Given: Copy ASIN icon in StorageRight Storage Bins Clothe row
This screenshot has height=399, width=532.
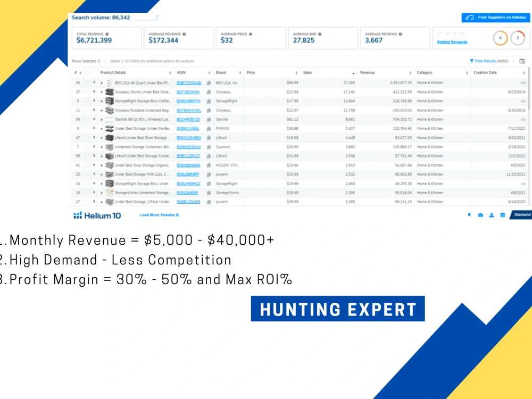Looking at the screenshot, I should click(x=209, y=101).
